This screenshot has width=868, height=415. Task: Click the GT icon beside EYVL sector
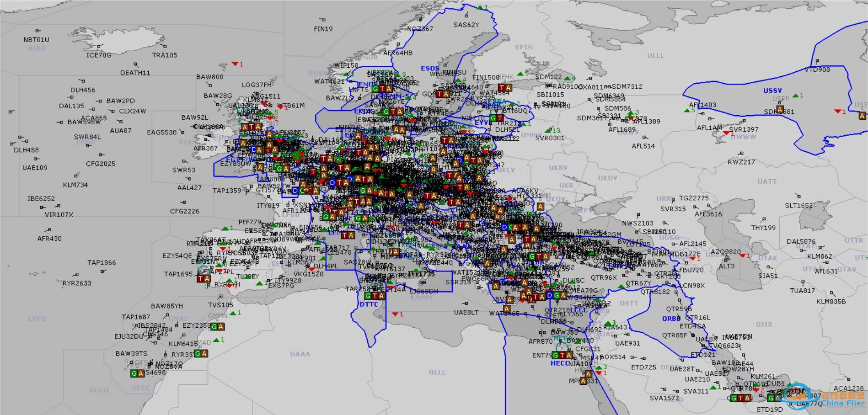(x=496, y=118)
